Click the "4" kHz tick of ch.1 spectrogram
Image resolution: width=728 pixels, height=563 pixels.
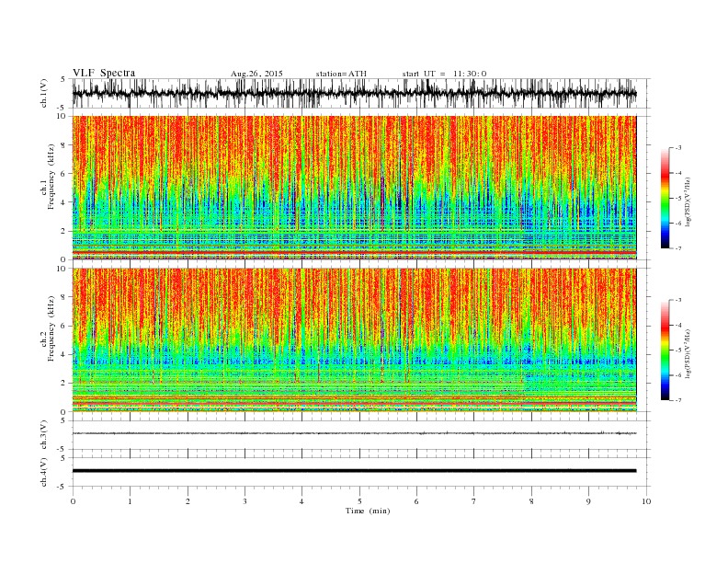pos(64,202)
